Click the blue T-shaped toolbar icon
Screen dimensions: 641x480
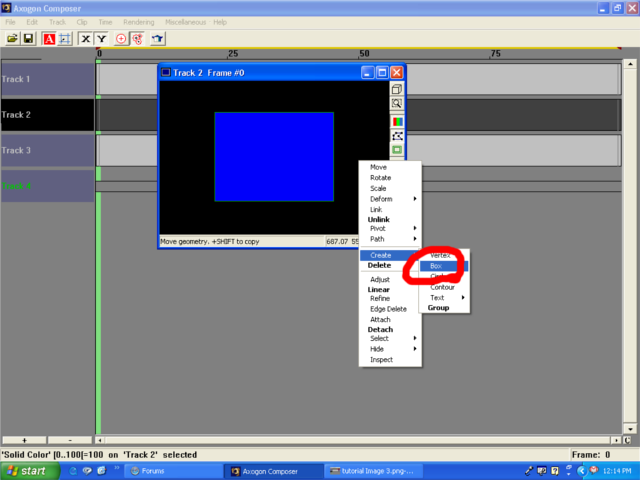point(158,39)
